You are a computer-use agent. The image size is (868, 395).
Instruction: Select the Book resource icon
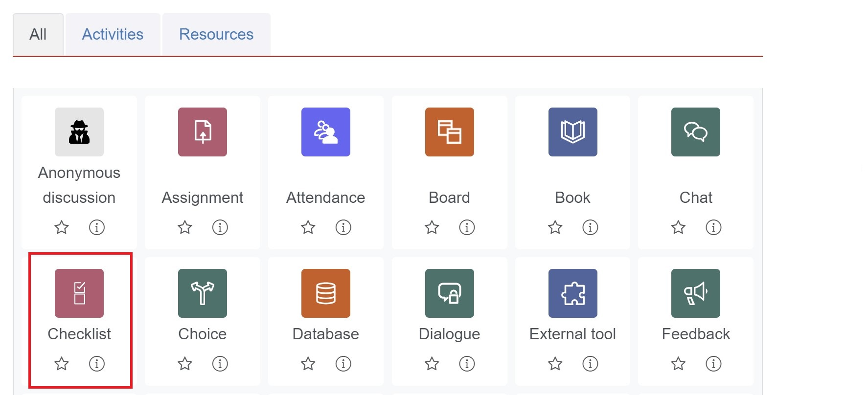pyautogui.click(x=572, y=132)
